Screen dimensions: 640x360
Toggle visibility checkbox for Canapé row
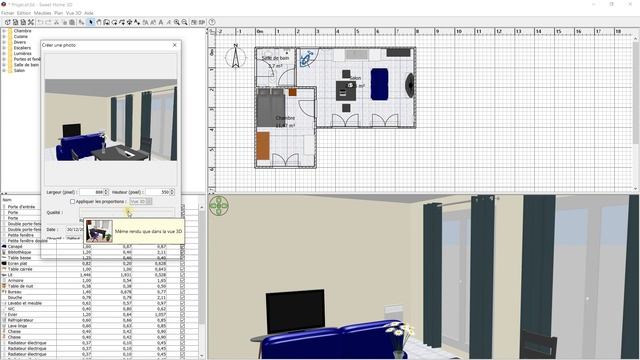point(182,247)
